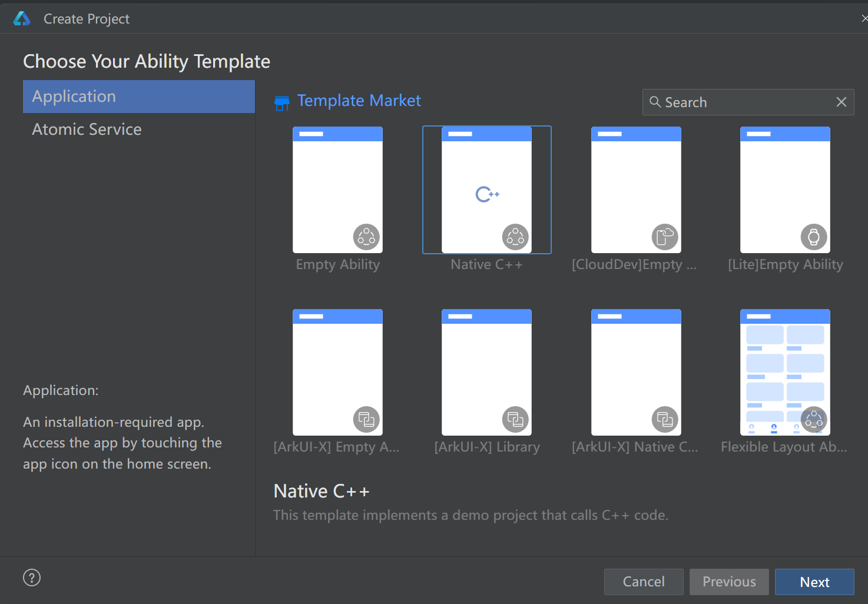Open the help question mark icon
This screenshot has height=604, width=868.
coord(31,578)
